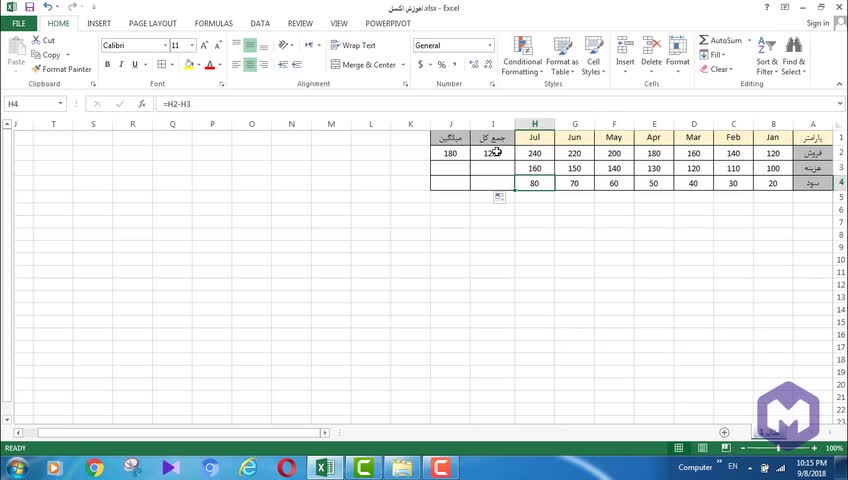Decrease font size with the shrink font icon

(x=218, y=45)
